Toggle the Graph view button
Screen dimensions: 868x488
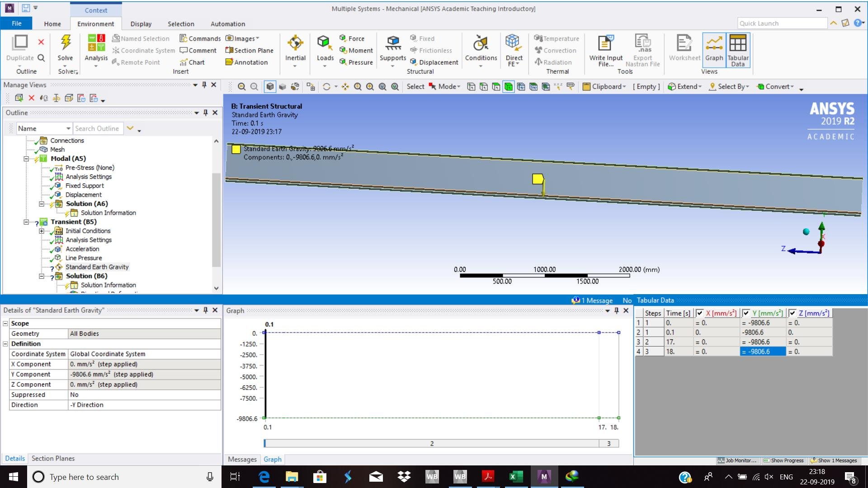pyautogui.click(x=714, y=50)
